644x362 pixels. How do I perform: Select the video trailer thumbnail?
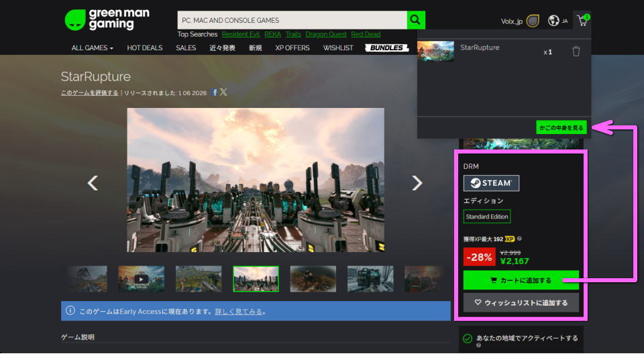(142, 279)
